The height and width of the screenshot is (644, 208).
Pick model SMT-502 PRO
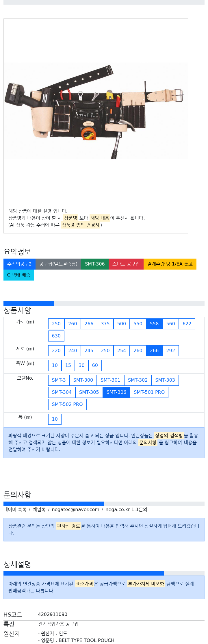click(x=67, y=404)
